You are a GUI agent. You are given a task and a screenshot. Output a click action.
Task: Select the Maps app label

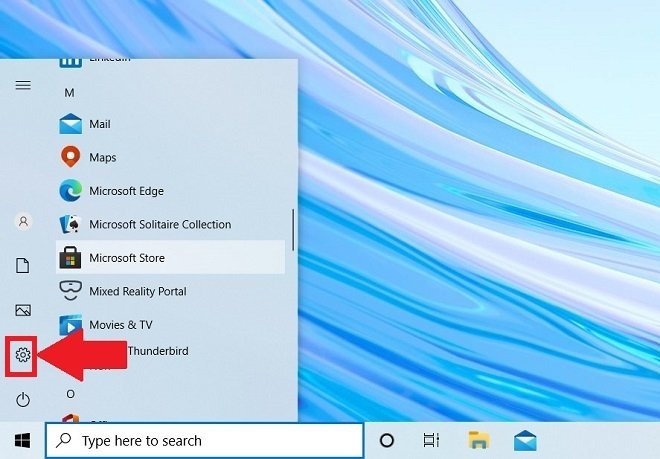[x=103, y=157]
